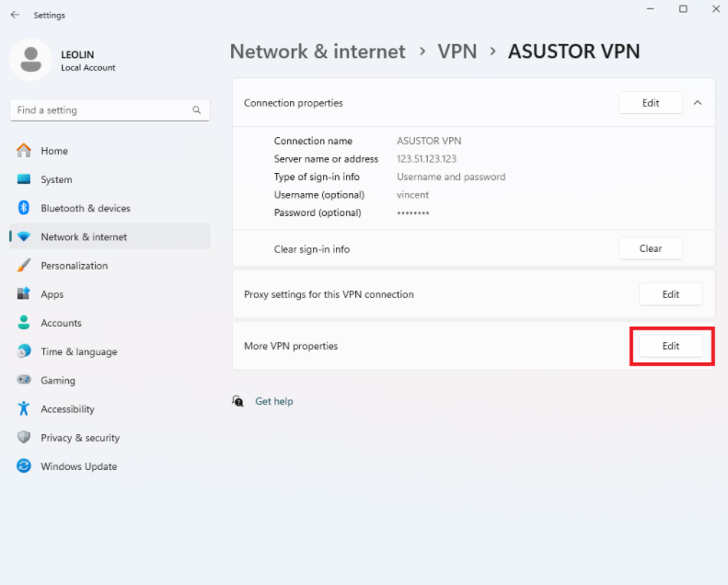Collapse the Connection properties section chevron
728x585 pixels.
698,103
